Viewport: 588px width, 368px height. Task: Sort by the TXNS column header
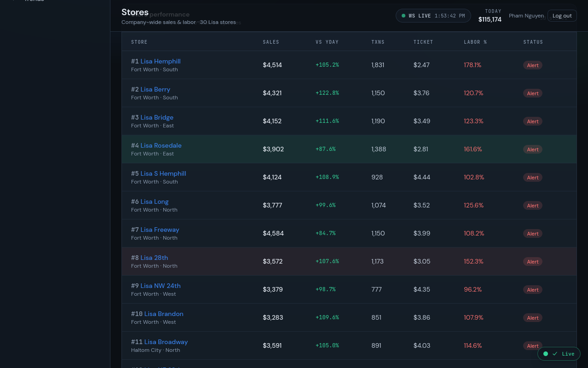tap(378, 42)
